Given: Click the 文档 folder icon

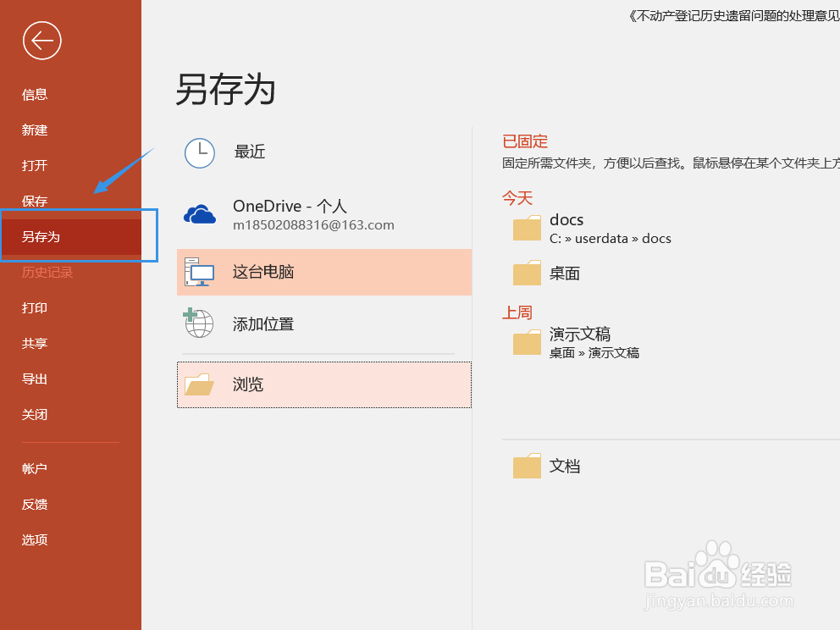Looking at the screenshot, I should click(528, 466).
